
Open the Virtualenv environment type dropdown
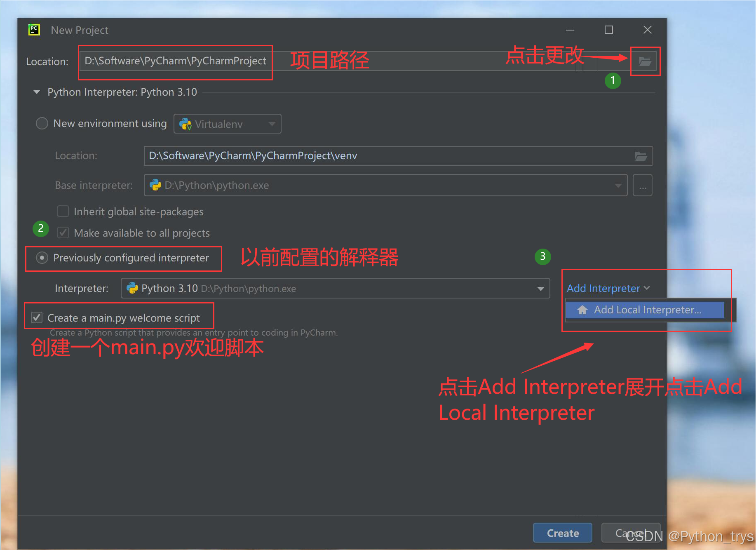click(228, 124)
